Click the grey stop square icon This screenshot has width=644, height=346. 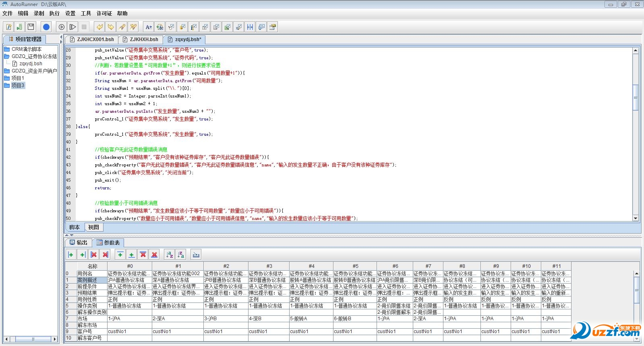pyautogui.click(x=84, y=27)
